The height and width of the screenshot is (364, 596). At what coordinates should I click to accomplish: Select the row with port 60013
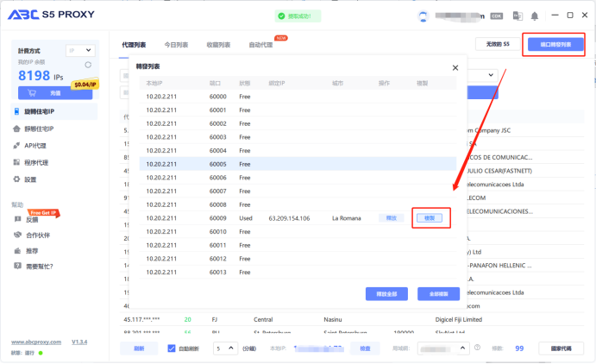298,272
